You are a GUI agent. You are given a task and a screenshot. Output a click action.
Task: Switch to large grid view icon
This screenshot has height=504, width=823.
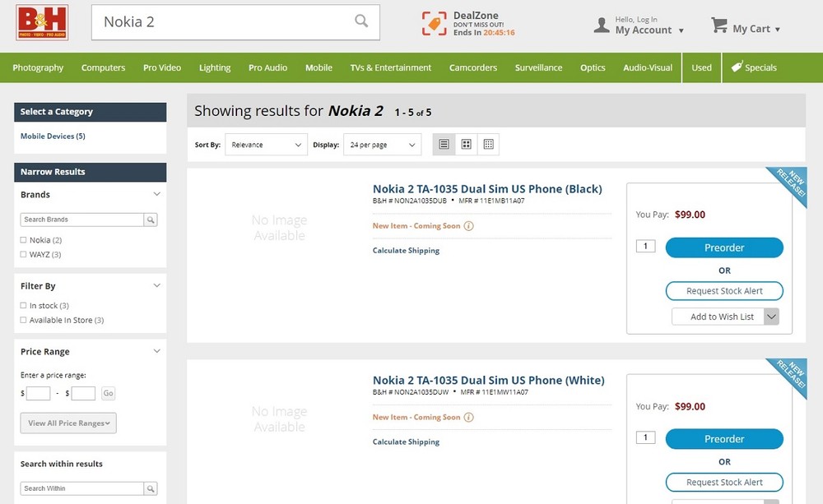click(466, 144)
